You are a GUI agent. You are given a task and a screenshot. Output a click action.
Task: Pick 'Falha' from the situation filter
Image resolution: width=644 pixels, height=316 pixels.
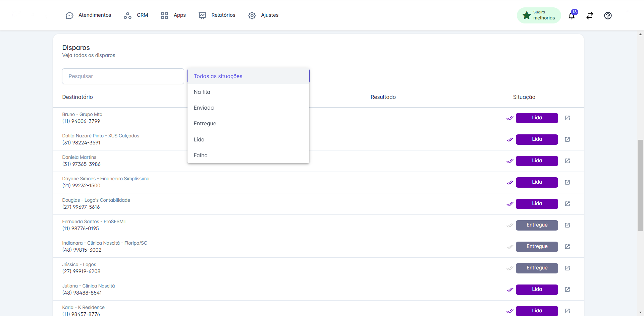click(201, 155)
